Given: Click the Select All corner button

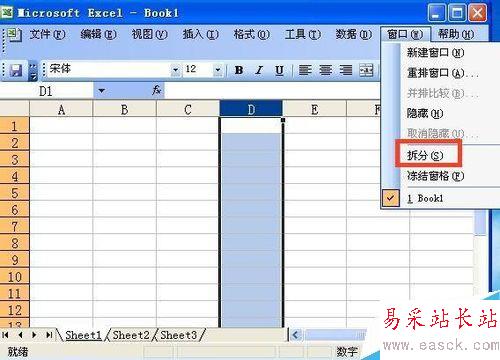Looking at the screenshot, I should (15, 109).
